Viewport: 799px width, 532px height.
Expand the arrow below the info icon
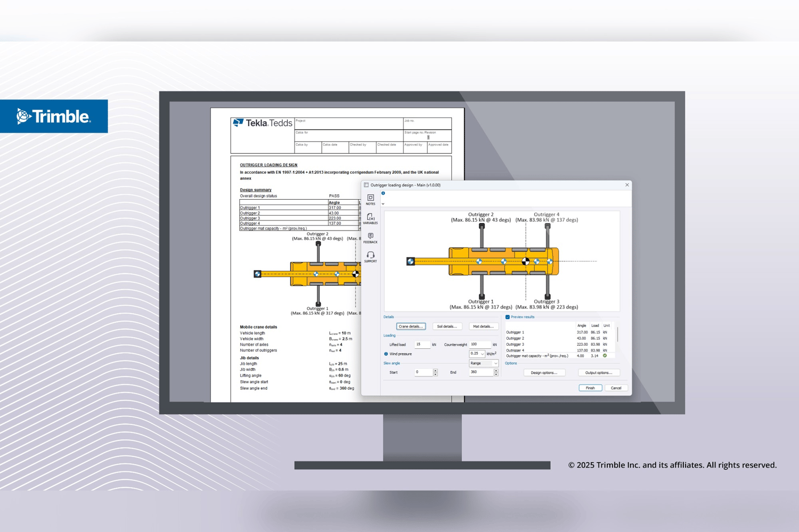[x=383, y=204]
